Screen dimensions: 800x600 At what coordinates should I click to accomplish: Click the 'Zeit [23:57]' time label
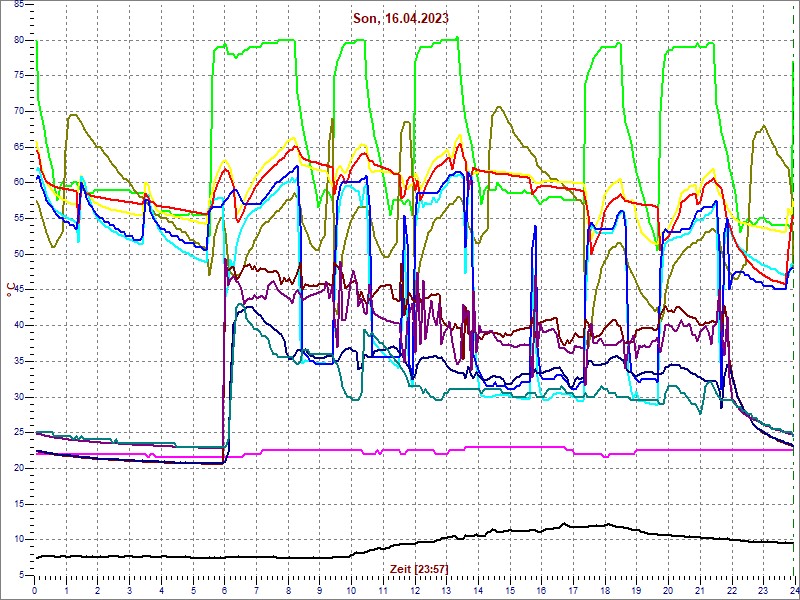coord(419,568)
